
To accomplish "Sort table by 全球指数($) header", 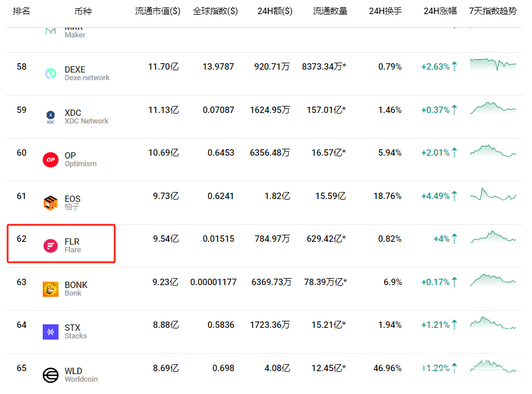I will (215, 11).
